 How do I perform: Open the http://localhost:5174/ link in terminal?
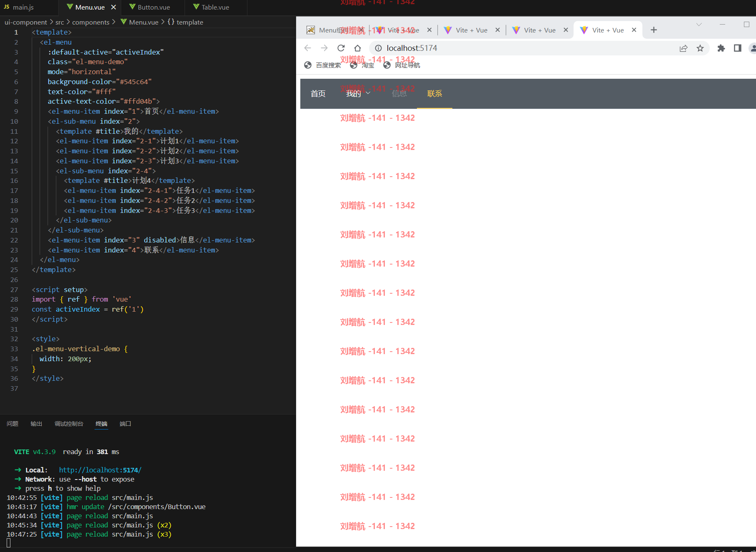tap(100, 470)
